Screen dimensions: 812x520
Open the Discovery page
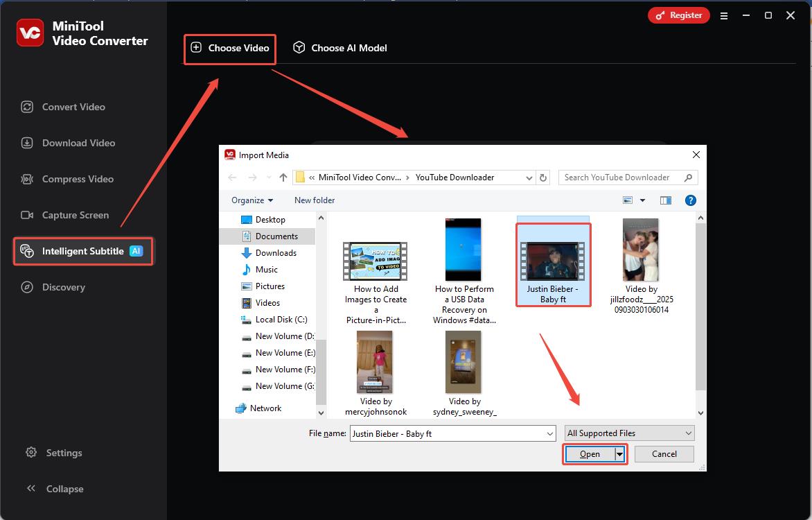(x=63, y=287)
